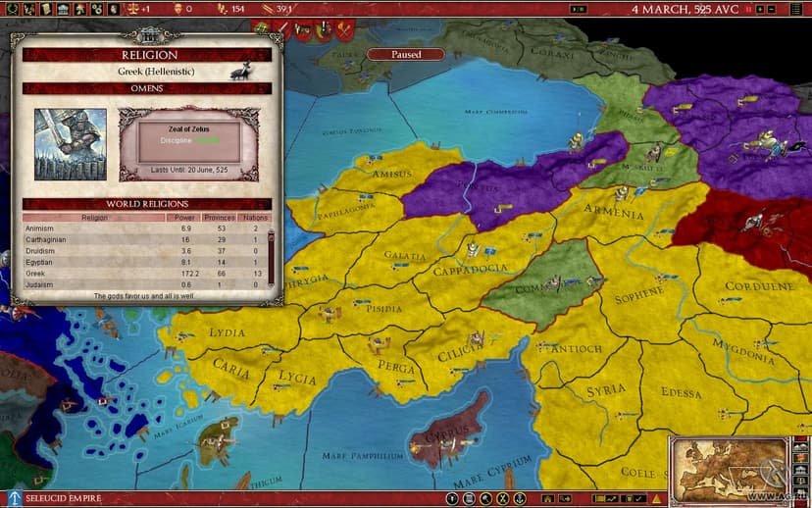Sort table by Provinces column header
Viewport: 812px width, 508px height.
(220, 218)
